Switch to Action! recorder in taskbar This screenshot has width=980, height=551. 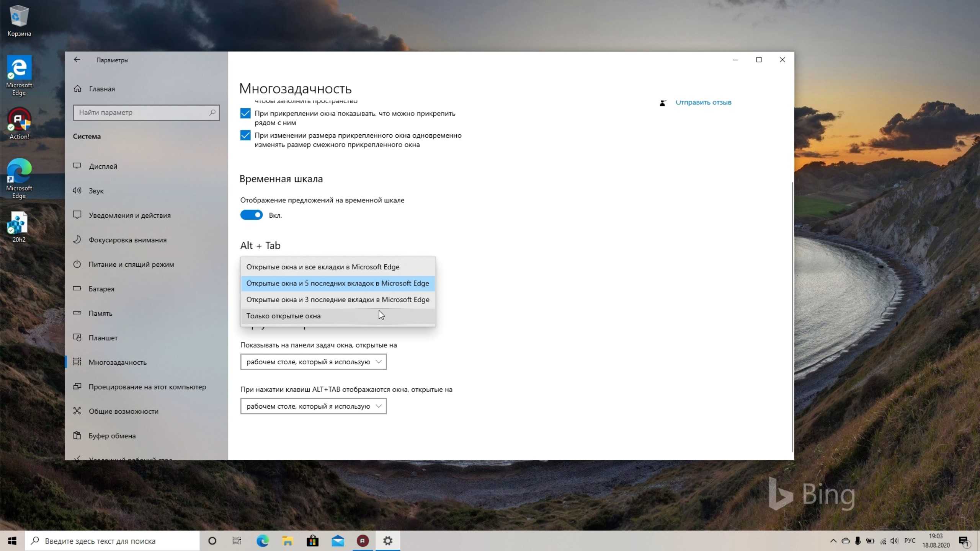pos(363,541)
